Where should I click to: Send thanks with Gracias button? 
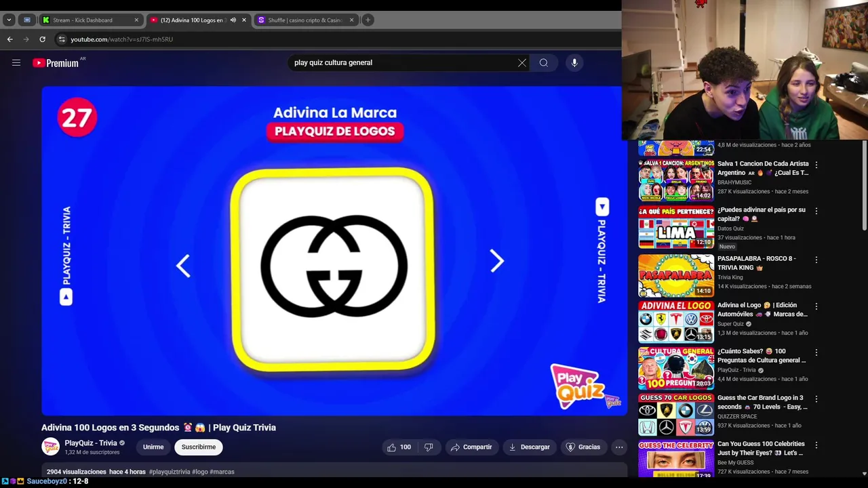coord(583,447)
